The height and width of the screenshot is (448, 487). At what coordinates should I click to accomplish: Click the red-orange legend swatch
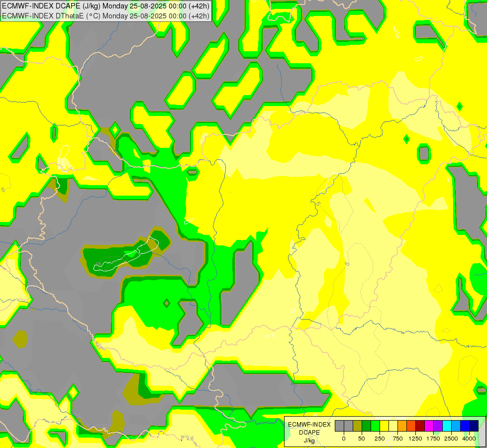pyautogui.click(x=411, y=426)
